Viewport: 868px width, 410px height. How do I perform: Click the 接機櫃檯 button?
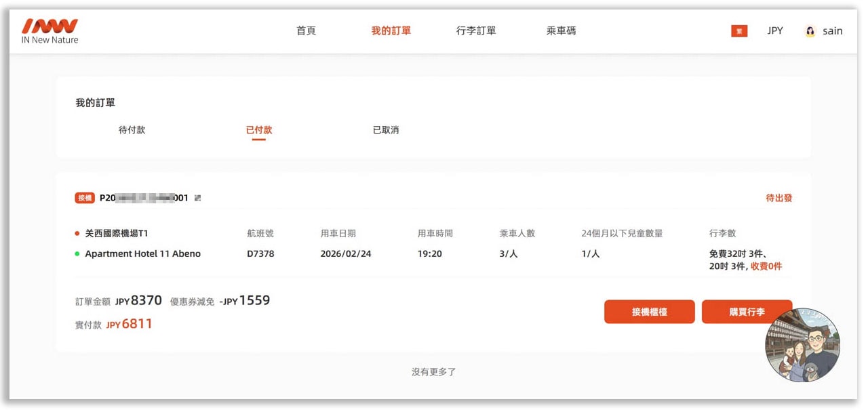(x=650, y=312)
